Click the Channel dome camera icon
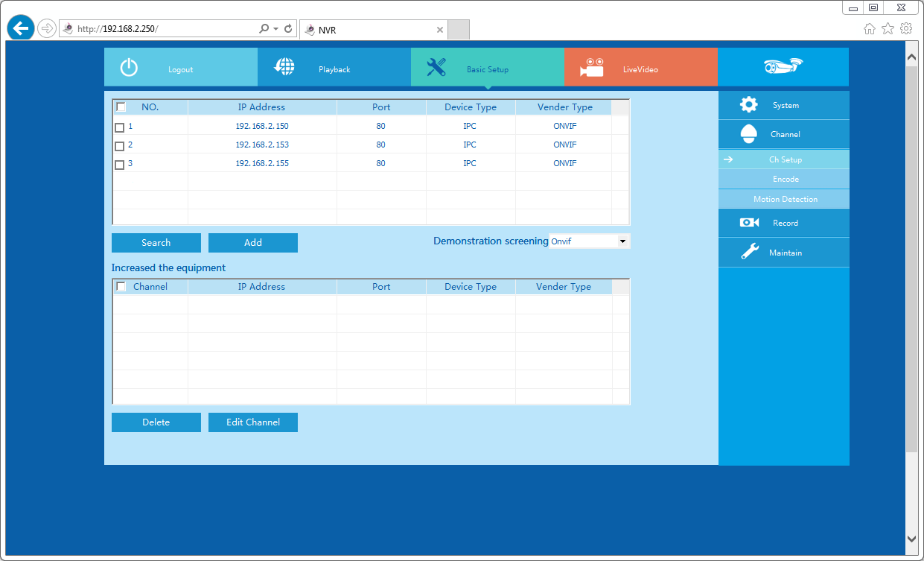This screenshot has height=561, width=924. (749, 134)
